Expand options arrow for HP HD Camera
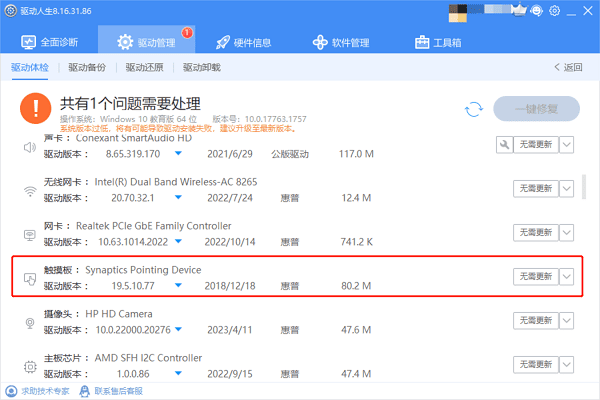 point(566,321)
